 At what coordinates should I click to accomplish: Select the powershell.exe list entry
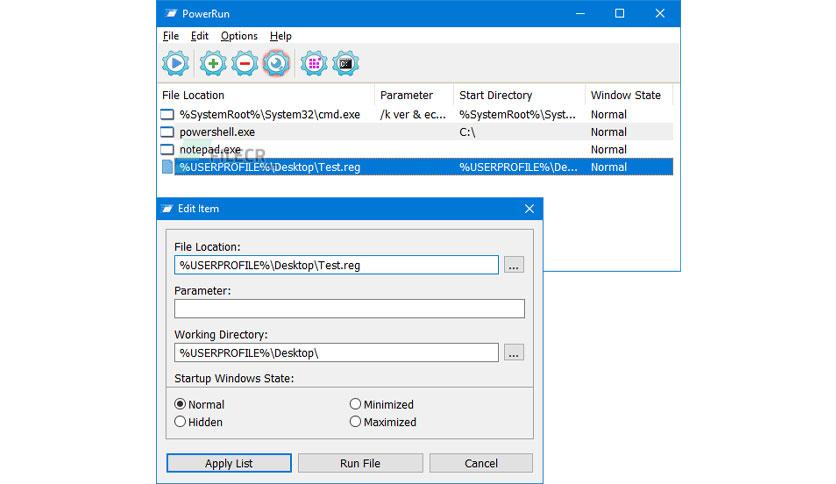(416, 132)
